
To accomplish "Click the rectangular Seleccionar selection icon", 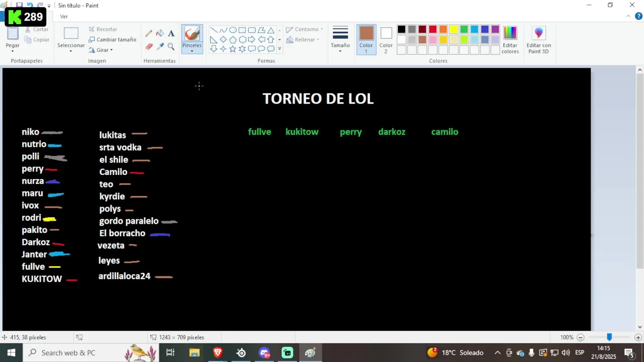I will tap(71, 34).
